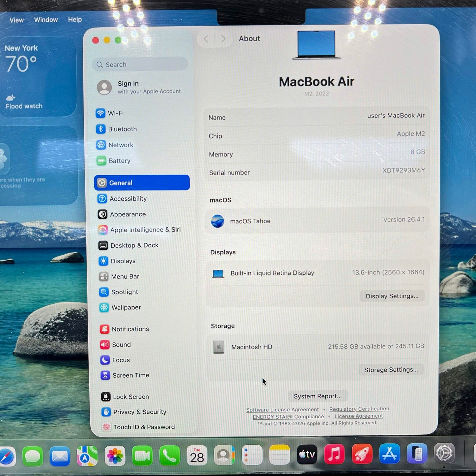Select General in the sidebar
Image resolution: width=476 pixels, height=476 pixels.
(x=142, y=183)
